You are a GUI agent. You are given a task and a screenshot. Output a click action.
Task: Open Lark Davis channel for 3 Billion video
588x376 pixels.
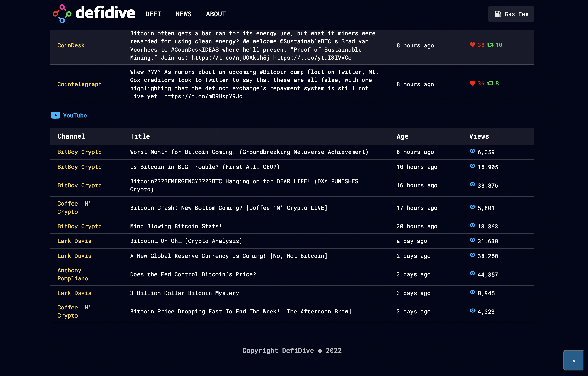pos(74,293)
